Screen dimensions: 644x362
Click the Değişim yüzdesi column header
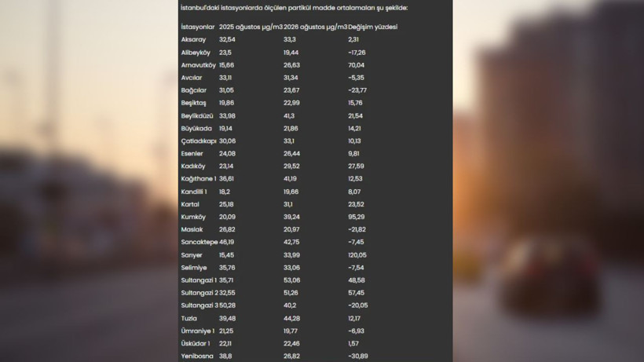tap(372, 27)
